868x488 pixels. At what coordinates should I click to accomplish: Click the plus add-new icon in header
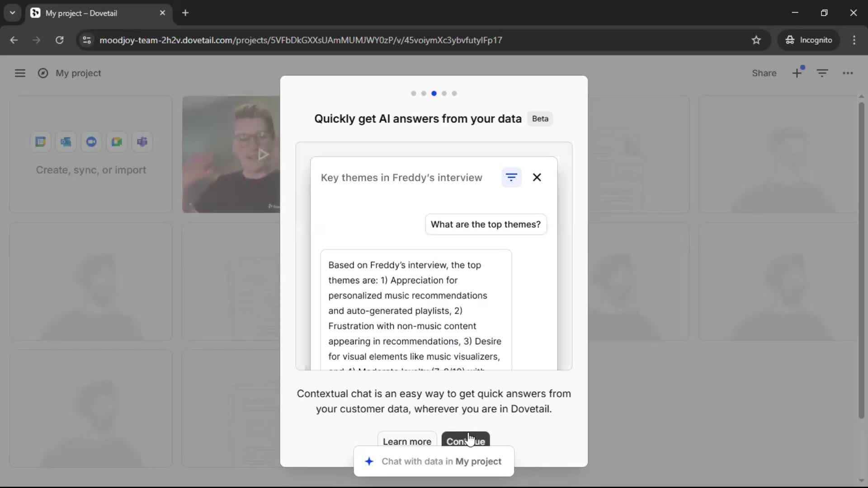(x=797, y=73)
